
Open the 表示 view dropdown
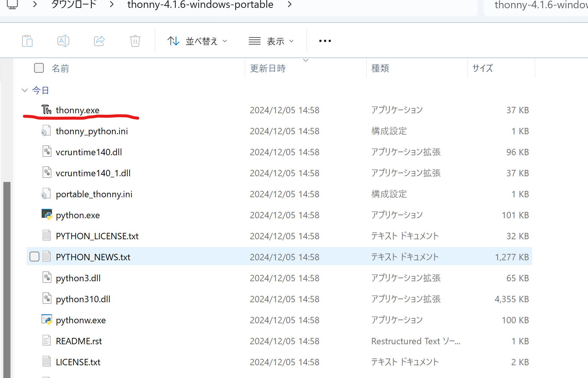(272, 41)
